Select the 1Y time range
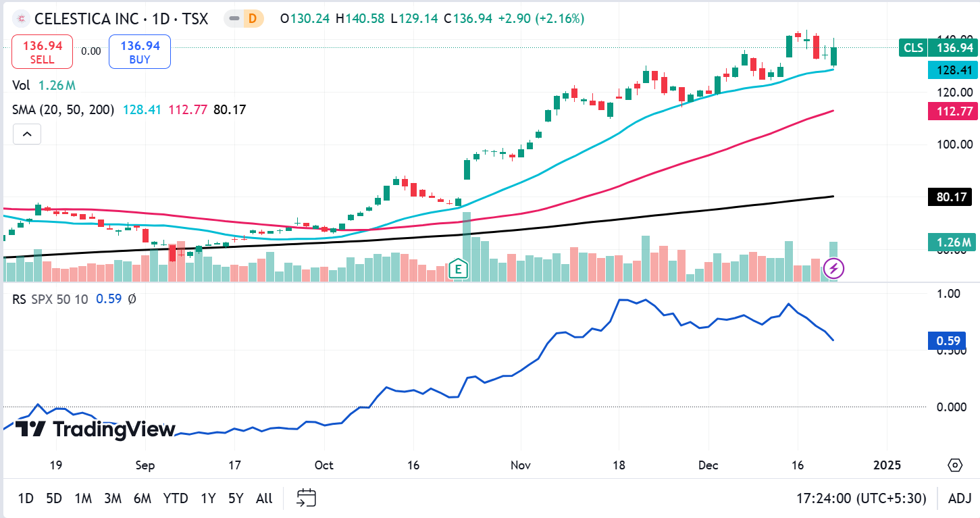 click(208, 498)
